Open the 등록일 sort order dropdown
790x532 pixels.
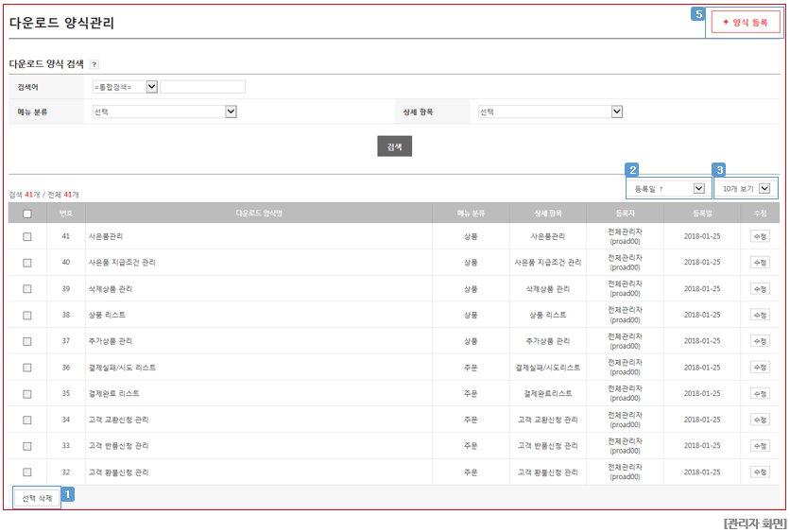tap(669, 188)
